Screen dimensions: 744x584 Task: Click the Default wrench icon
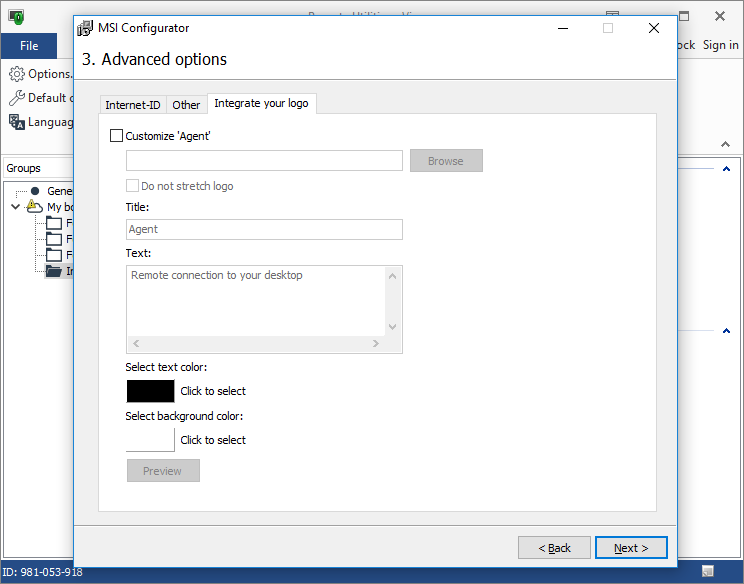click(17, 98)
